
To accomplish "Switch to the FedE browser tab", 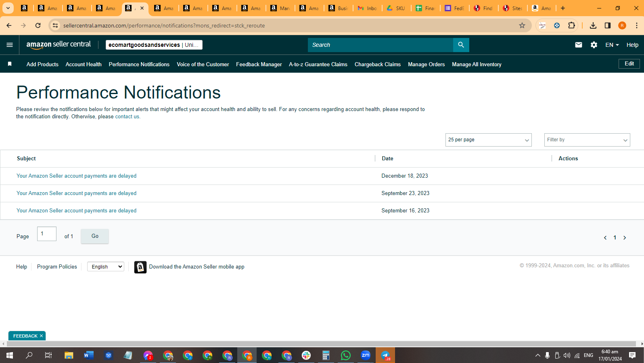I will [454, 8].
